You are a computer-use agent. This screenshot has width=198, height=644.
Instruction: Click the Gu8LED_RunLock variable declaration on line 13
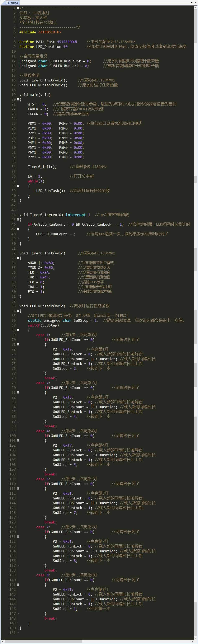(x=54, y=66)
